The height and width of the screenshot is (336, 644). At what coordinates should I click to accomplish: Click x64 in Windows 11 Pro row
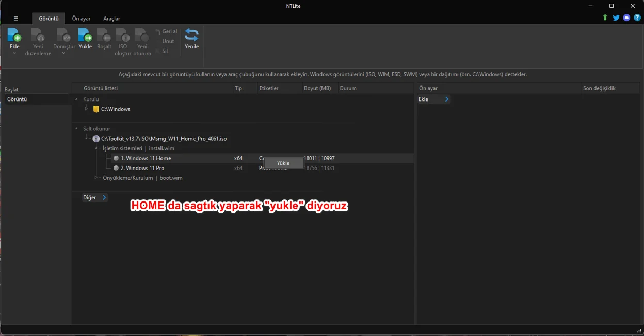(x=238, y=168)
